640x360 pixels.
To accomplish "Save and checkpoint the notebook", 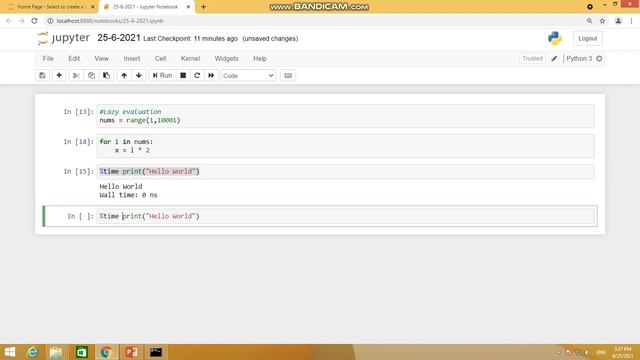I will pyautogui.click(x=42, y=76).
